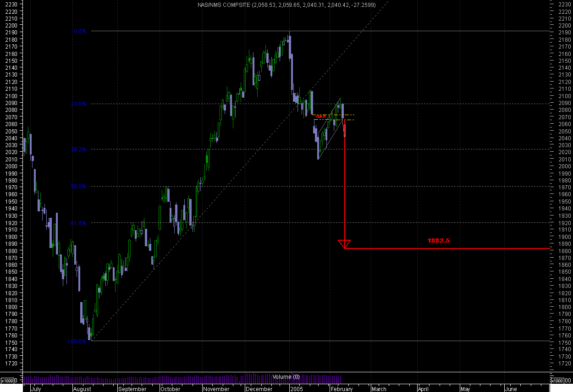Click 2000 on the right price axis

[x=564, y=166]
